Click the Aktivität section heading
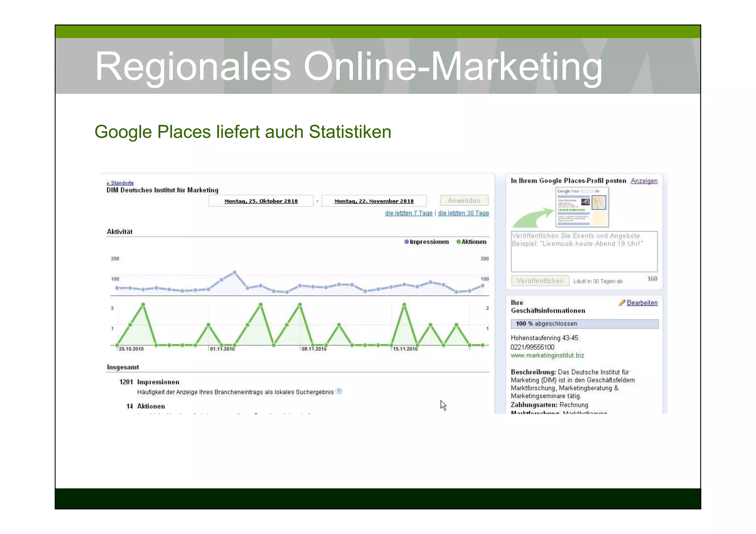This screenshot has height=534, width=756. click(120, 232)
